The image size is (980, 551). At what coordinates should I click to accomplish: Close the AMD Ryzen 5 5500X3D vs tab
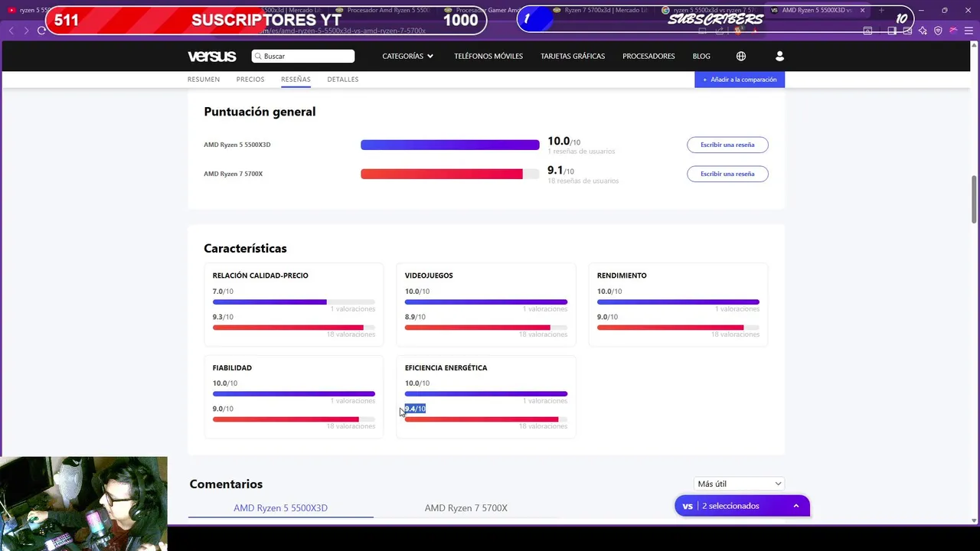tap(863, 11)
